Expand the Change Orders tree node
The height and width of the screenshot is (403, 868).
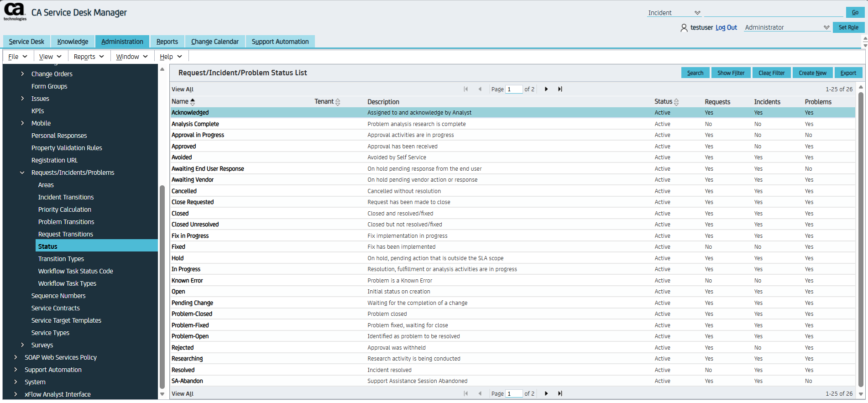tap(22, 74)
